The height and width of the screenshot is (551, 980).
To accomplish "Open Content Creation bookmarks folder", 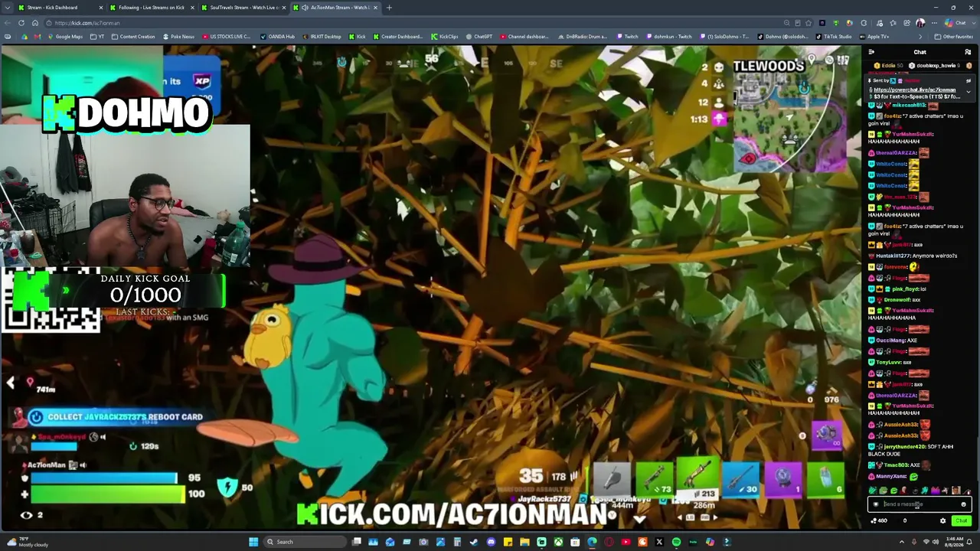I will (133, 37).
